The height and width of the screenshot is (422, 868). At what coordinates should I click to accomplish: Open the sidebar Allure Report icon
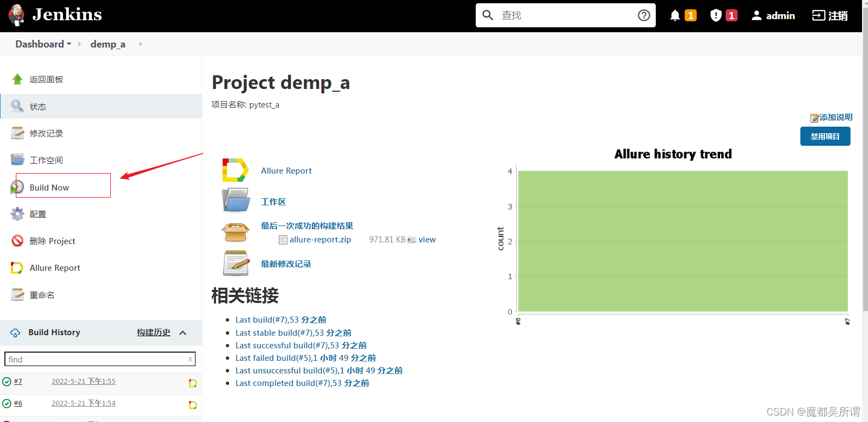coord(17,268)
